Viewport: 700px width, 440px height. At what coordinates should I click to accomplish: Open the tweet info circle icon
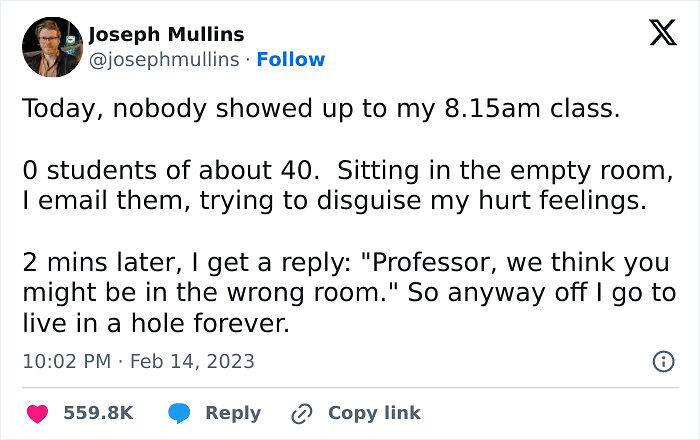[x=662, y=362]
